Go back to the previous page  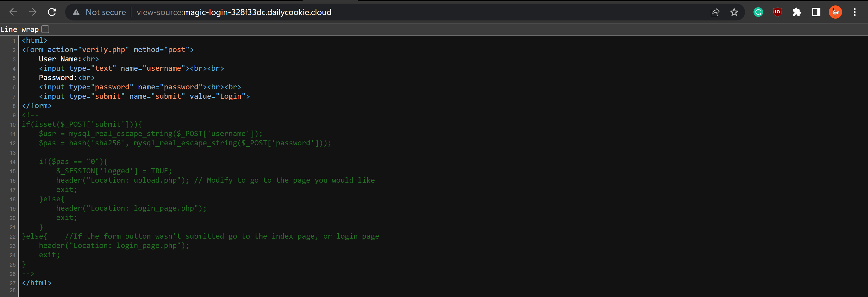point(13,12)
